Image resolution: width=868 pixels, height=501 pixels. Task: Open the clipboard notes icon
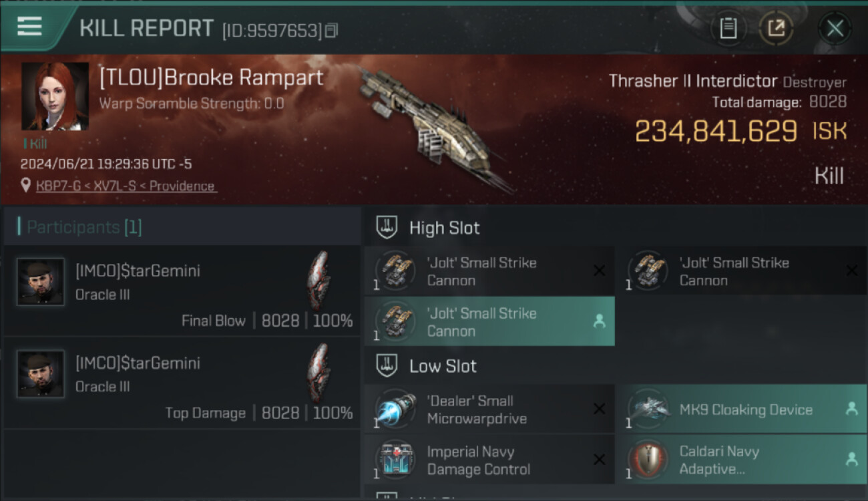728,28
